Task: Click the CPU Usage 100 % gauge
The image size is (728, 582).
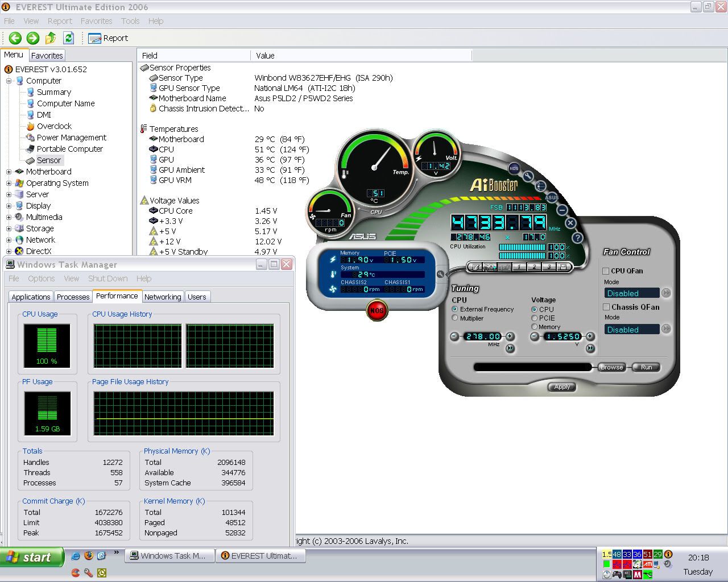Action: pos(47,345)
